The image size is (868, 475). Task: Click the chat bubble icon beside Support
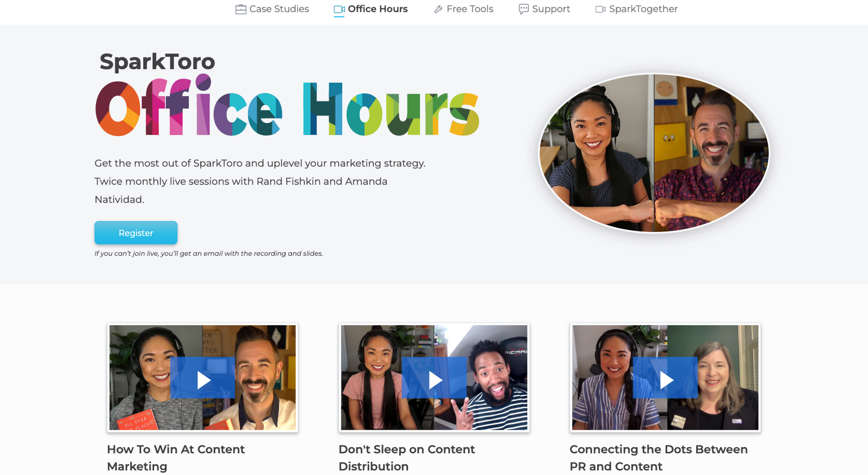click(523, 9)
